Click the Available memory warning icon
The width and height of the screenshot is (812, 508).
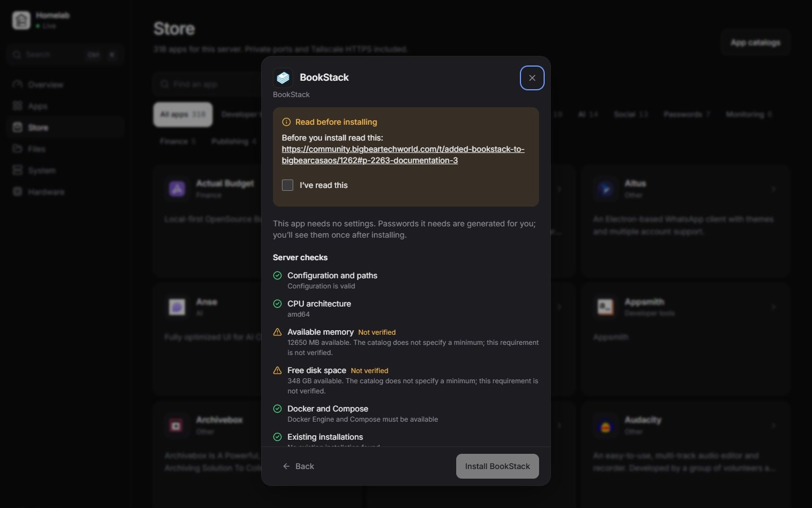tap(277, 332)
